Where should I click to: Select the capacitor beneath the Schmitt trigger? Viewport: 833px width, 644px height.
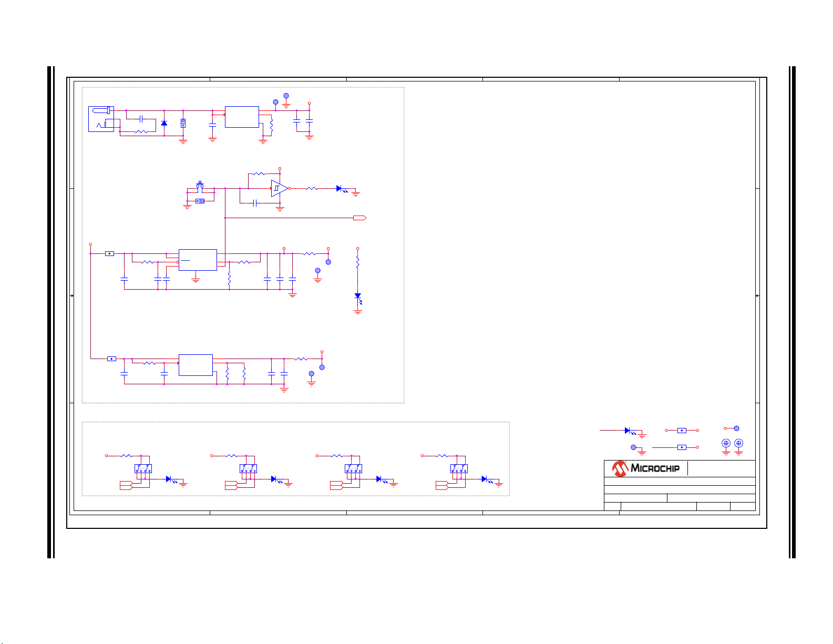click(x=255, y=203)
